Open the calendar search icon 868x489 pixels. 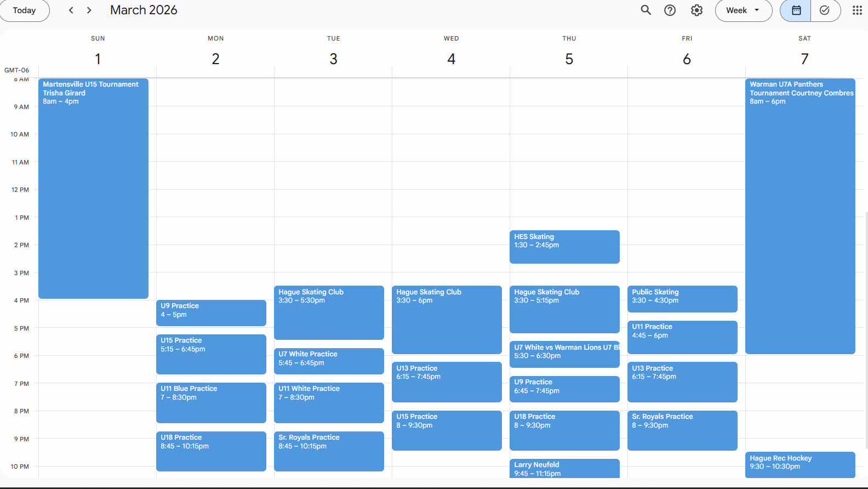(x=646, y=10)
